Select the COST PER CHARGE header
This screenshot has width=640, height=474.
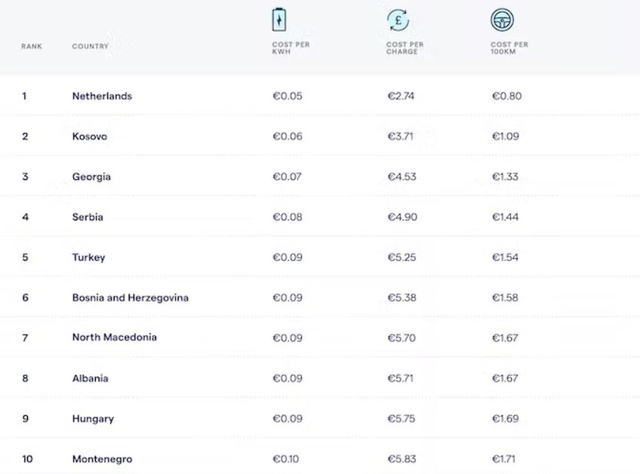[x=405, y=48]
